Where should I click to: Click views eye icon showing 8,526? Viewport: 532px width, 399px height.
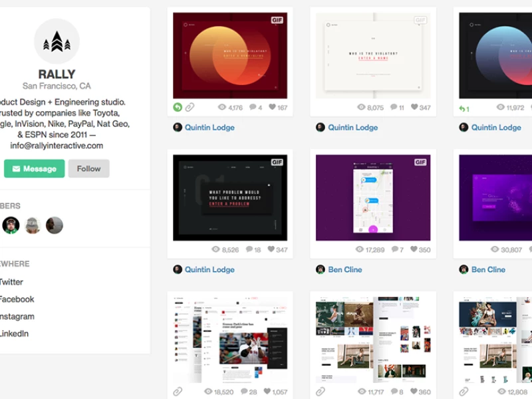(215, 249)
